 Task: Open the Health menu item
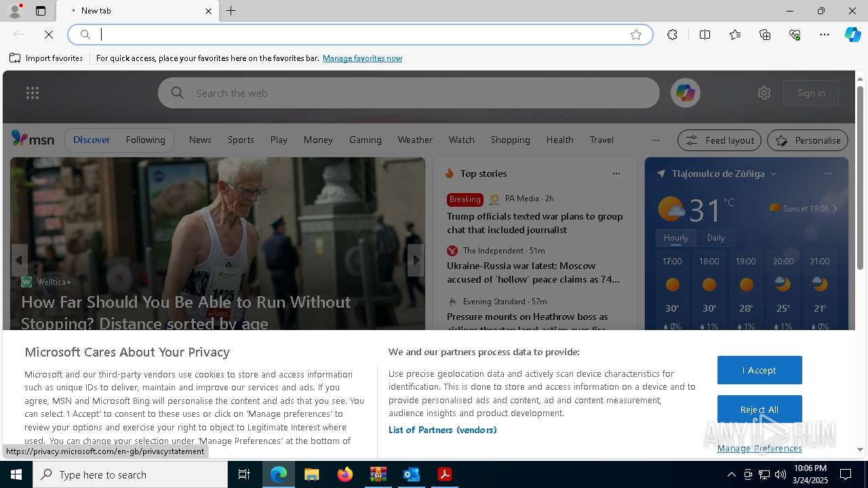pos(559,140)
